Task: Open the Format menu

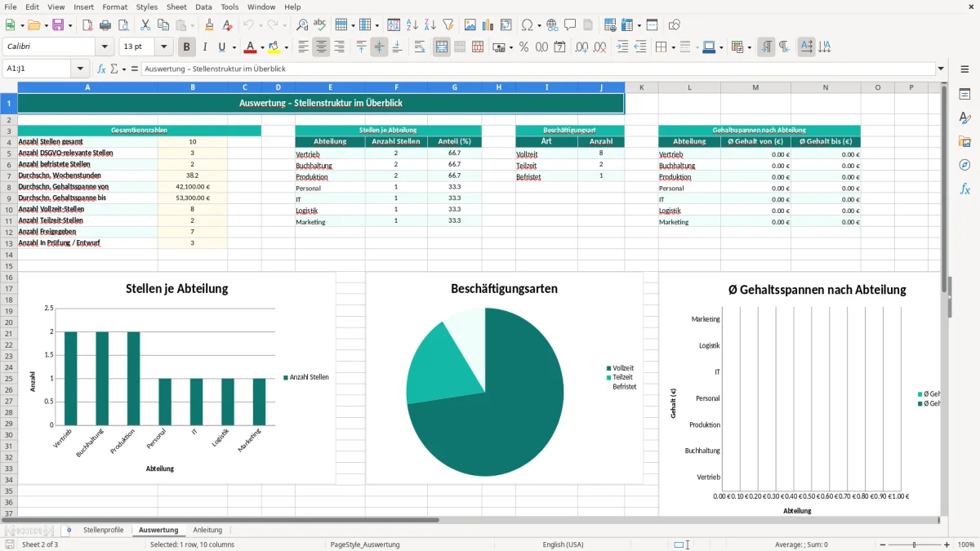Action: (114, 7)
